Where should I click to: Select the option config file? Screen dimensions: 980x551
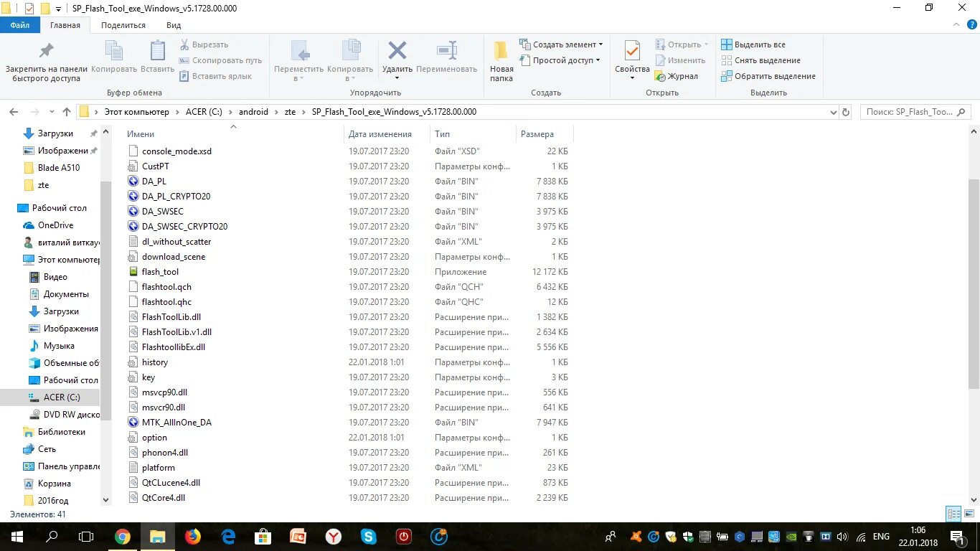click(x=154, y=438)
